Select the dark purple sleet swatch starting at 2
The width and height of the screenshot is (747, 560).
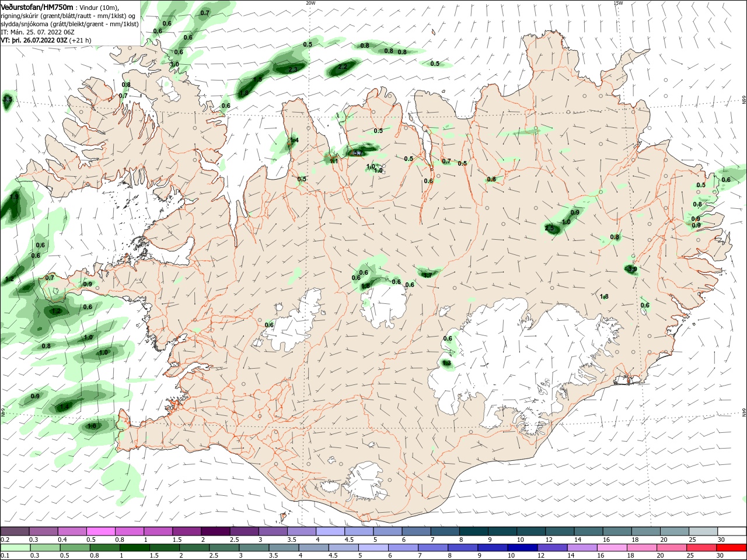215,531
